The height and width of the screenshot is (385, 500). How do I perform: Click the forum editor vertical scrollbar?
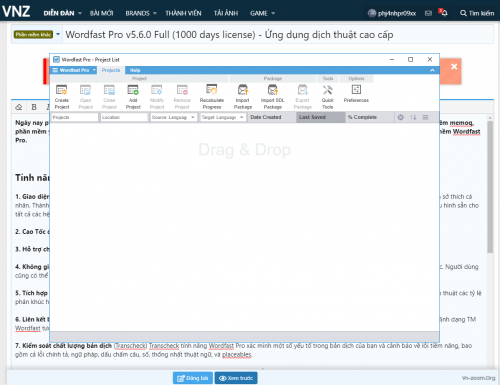coord(490,187)
